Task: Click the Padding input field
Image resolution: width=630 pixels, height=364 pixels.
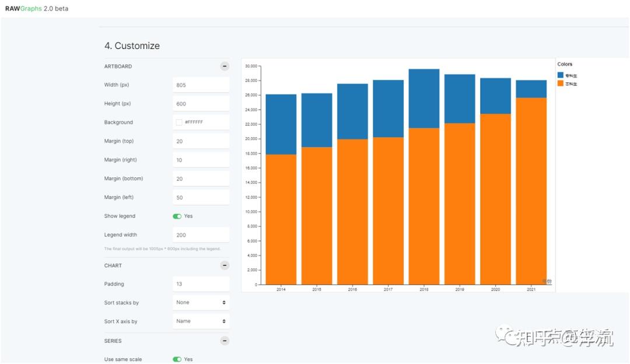Action: coord(201,283)
